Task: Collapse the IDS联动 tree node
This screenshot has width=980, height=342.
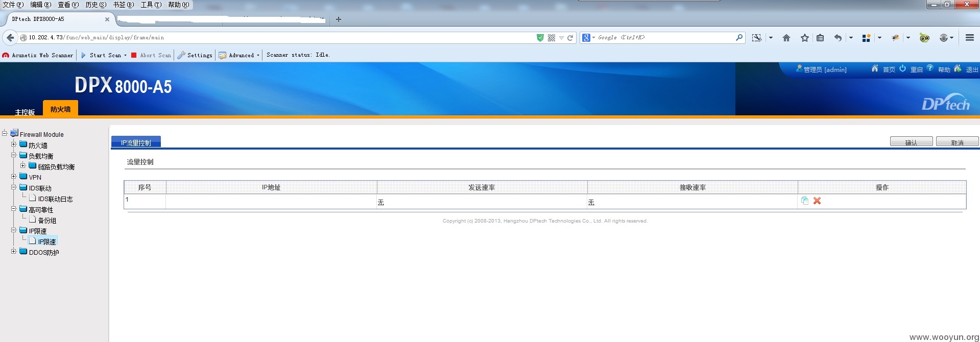Action: (14, 187)
